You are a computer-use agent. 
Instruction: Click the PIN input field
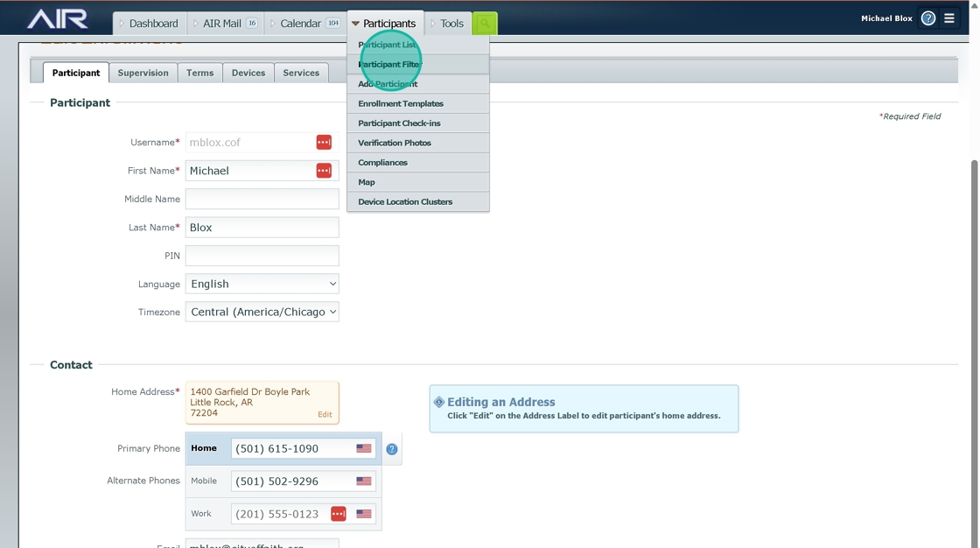(262, 256)
